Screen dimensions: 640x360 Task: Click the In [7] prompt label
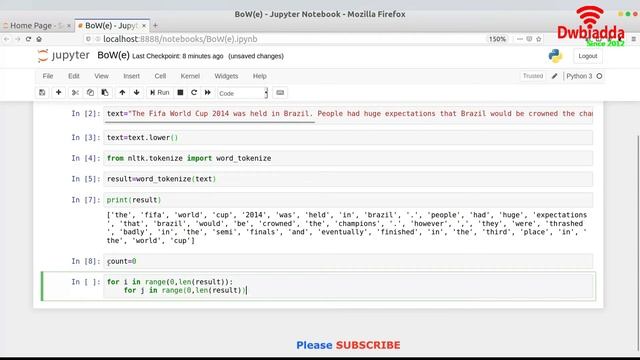coord(86,200)
